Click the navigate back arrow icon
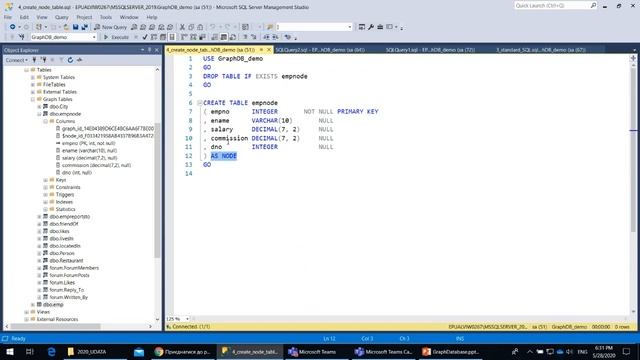This screenshot has height=360, width=640. click(x=13, y=27)
